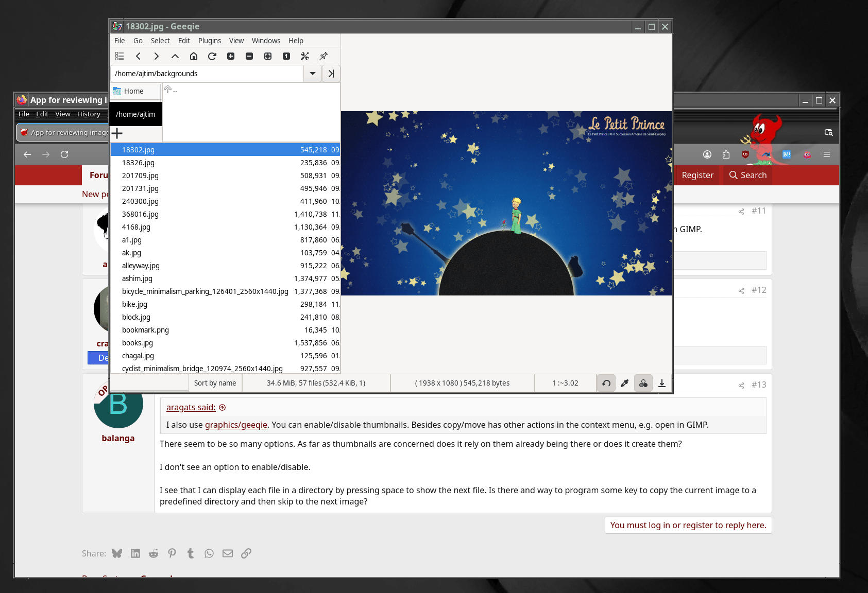Click Search in the forum navigation bar
This screenshot has height=593, width=868.
point(748,175)
